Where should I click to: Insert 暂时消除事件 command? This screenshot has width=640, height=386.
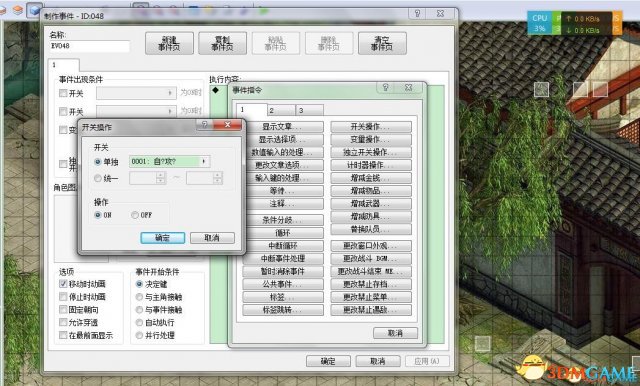[x=283, y=272]
